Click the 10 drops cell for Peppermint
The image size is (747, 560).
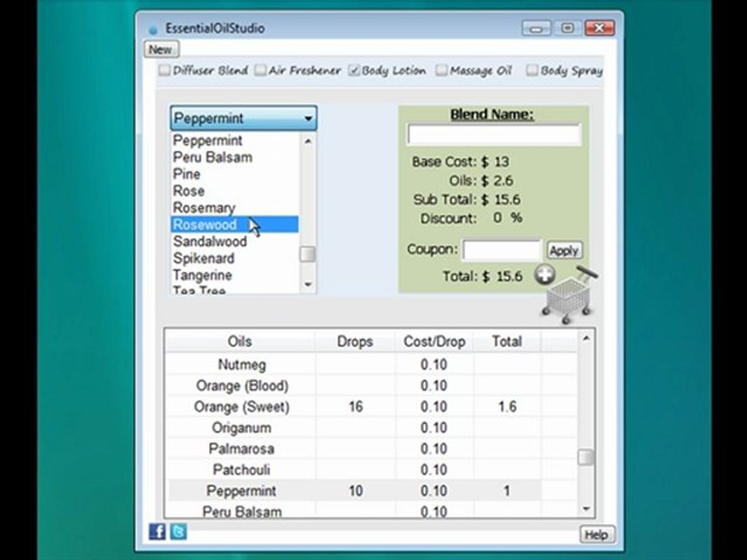pos(356,491)
